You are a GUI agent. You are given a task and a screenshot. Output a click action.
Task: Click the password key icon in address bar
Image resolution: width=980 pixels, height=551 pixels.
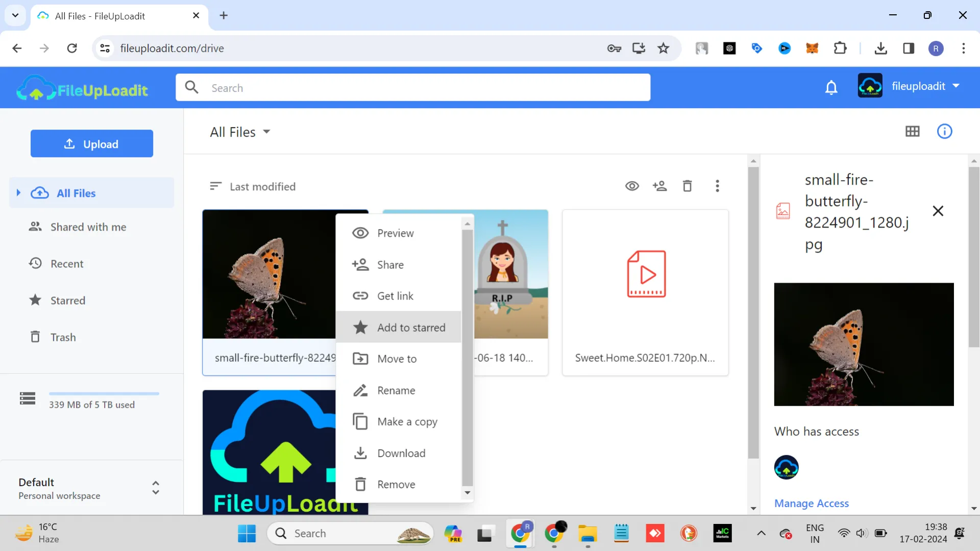click(x=614, y=48)
